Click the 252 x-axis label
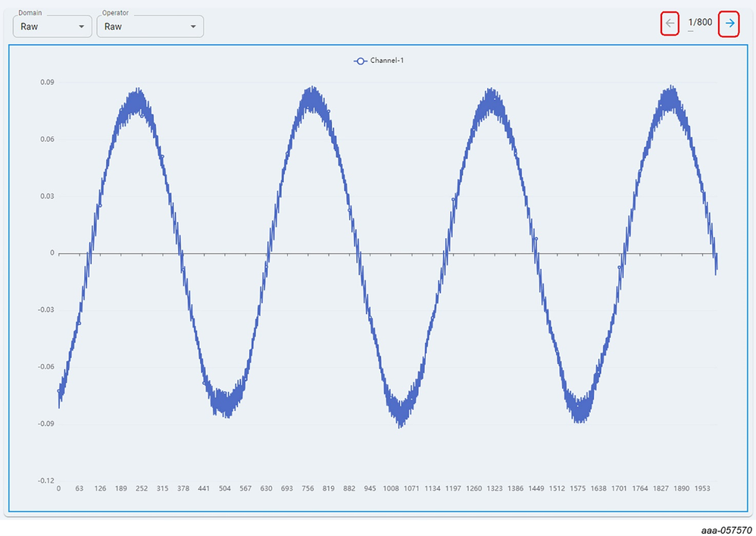The height and width of the screenshot is (536, 756). (141, 488)
